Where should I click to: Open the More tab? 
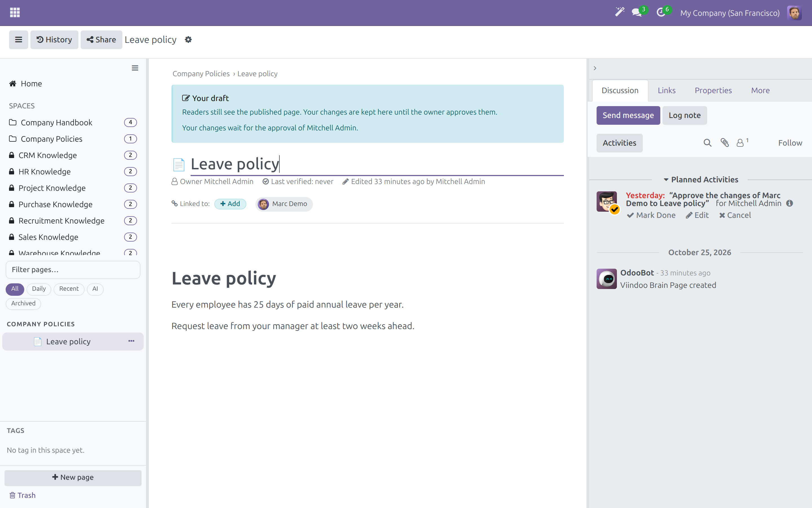[760, 90]
